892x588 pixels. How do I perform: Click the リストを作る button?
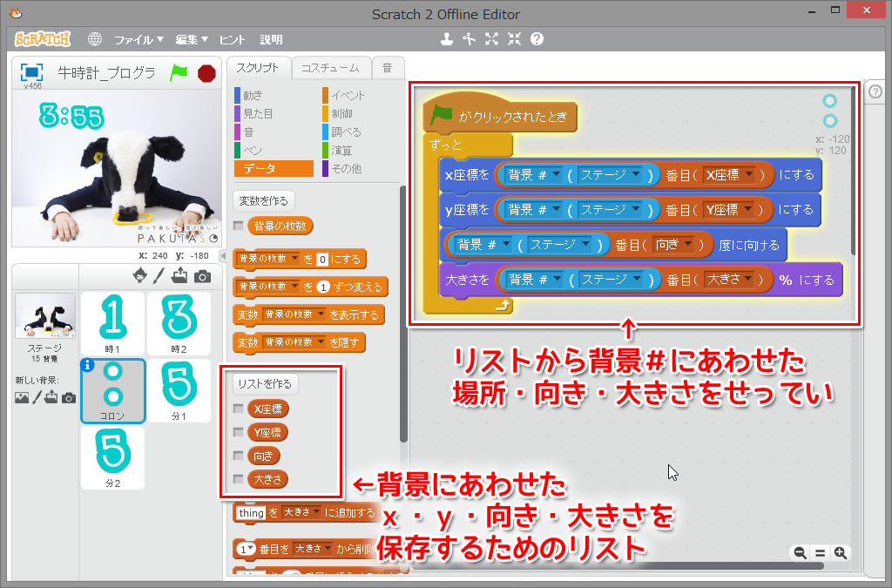click(265, 384)
